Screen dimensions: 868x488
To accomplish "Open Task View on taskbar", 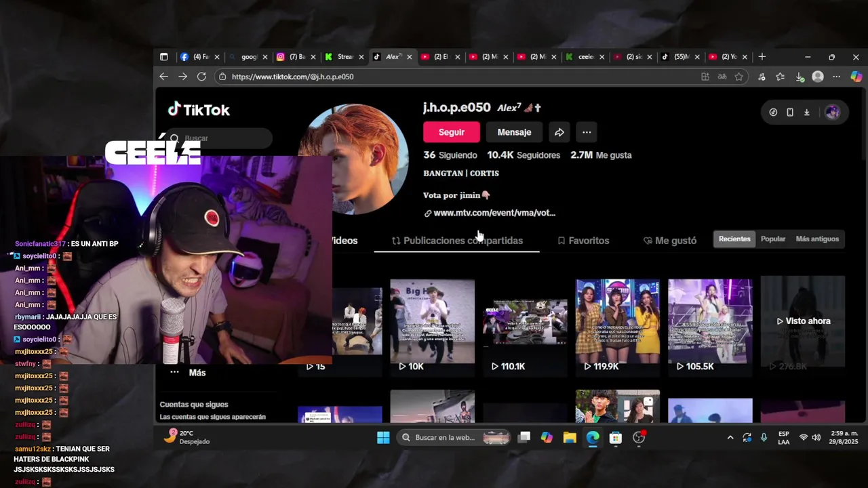I will [524, 438].
